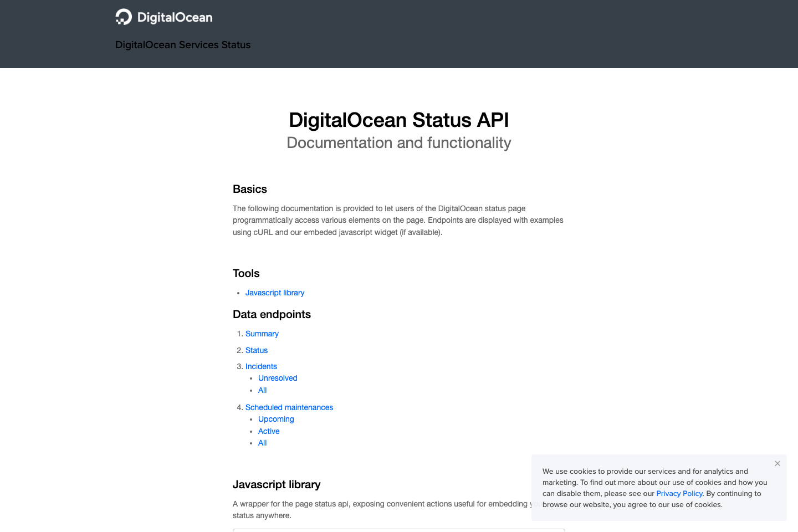
Task: Open the Incidents endpoint link
Action: click(261, 366)
